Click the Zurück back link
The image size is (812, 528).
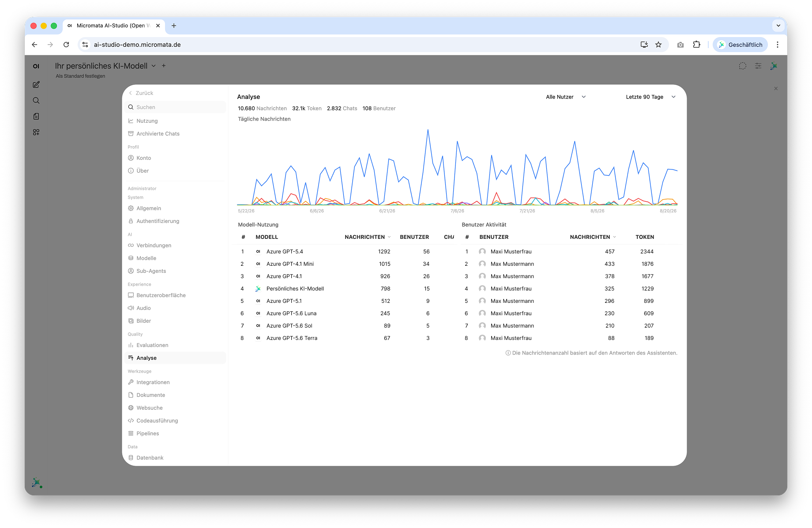click(141, 93)
